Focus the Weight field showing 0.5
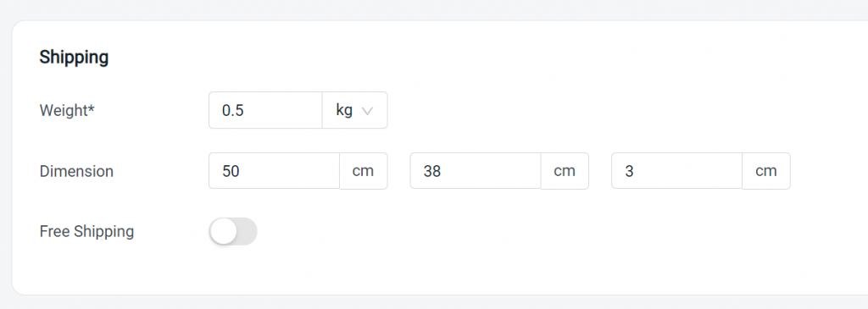The height and width of the screenshot is (309, 868). coord(265,110)
